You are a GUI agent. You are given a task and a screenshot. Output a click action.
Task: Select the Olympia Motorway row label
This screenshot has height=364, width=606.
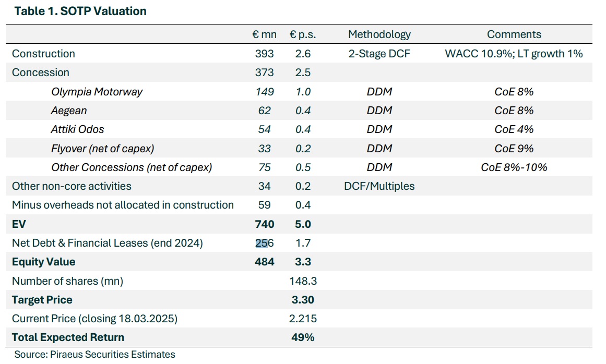pos(97,92)
